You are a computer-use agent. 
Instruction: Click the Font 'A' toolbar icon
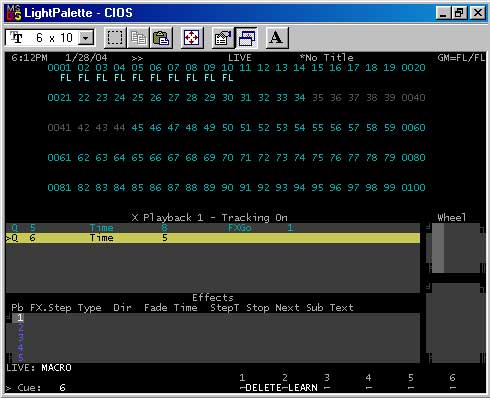277,38
